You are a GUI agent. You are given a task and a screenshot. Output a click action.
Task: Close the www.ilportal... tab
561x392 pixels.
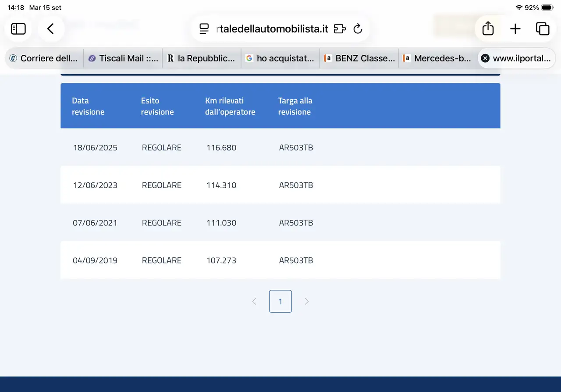pyautogui.click(x=485, y=58)
